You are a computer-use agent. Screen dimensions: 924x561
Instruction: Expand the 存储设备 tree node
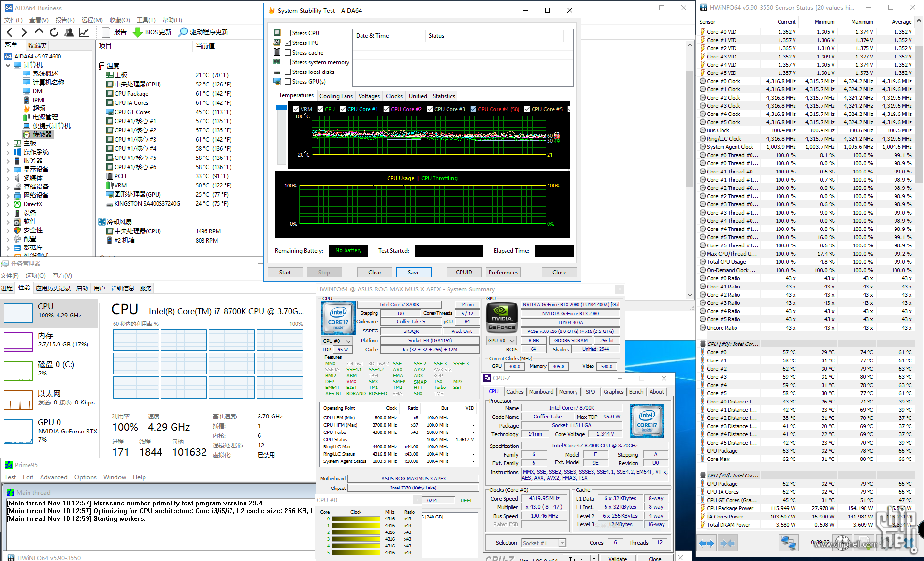[x=8, y=187]
